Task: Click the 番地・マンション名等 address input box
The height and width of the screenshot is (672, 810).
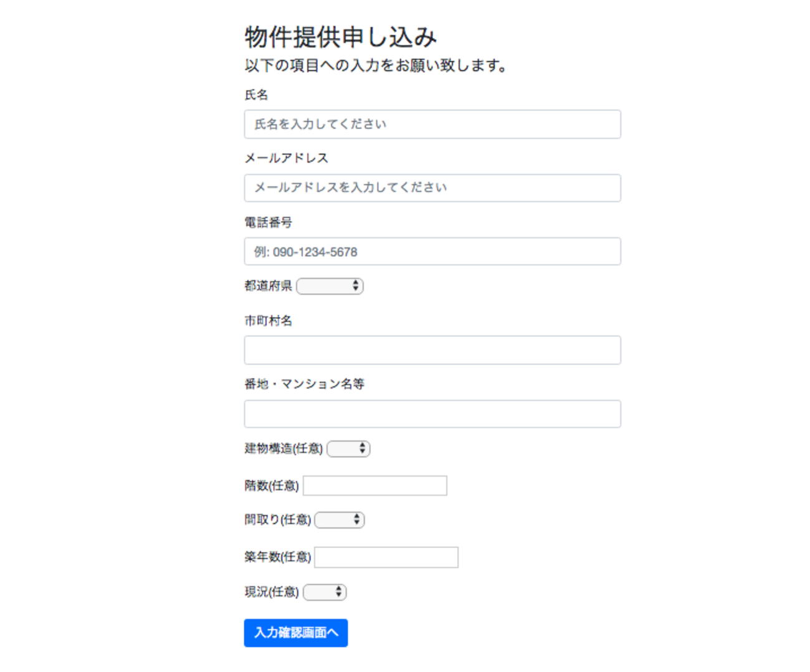Action: 432,414
